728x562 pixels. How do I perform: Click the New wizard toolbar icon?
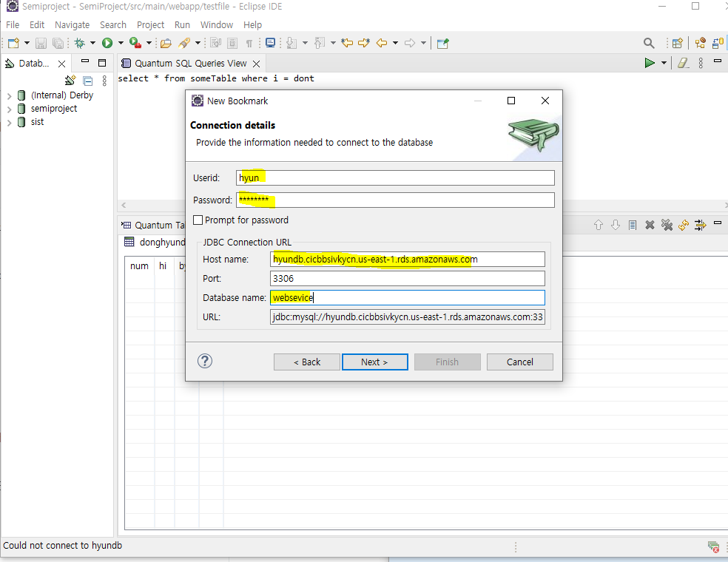[x=13, y=43]
